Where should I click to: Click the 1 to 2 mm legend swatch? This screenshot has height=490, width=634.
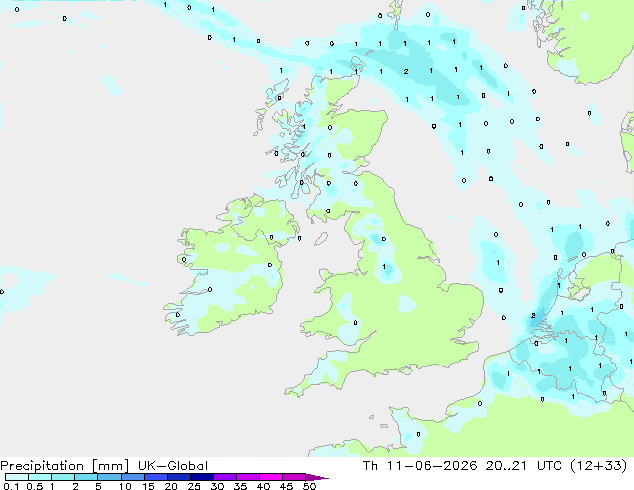coord(63,477)
